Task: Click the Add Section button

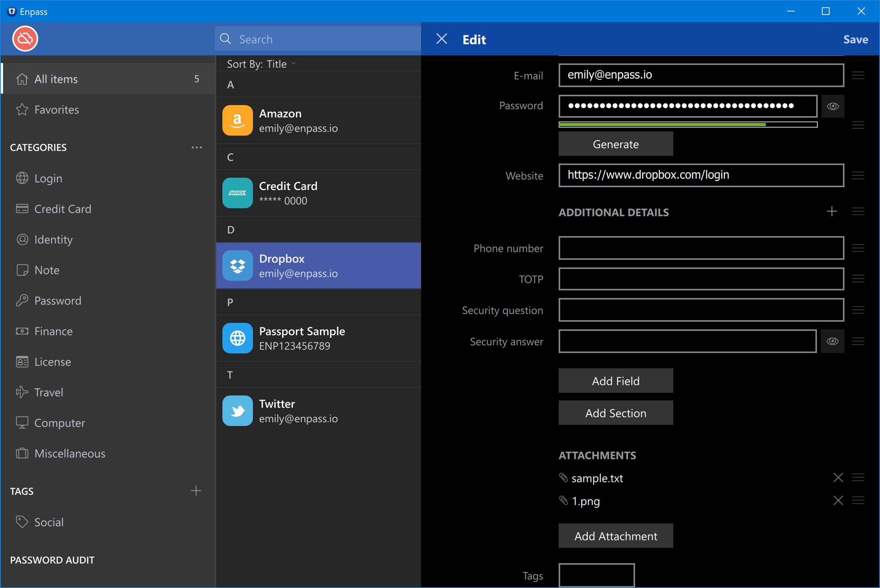Action: click(x=616, y=413)
